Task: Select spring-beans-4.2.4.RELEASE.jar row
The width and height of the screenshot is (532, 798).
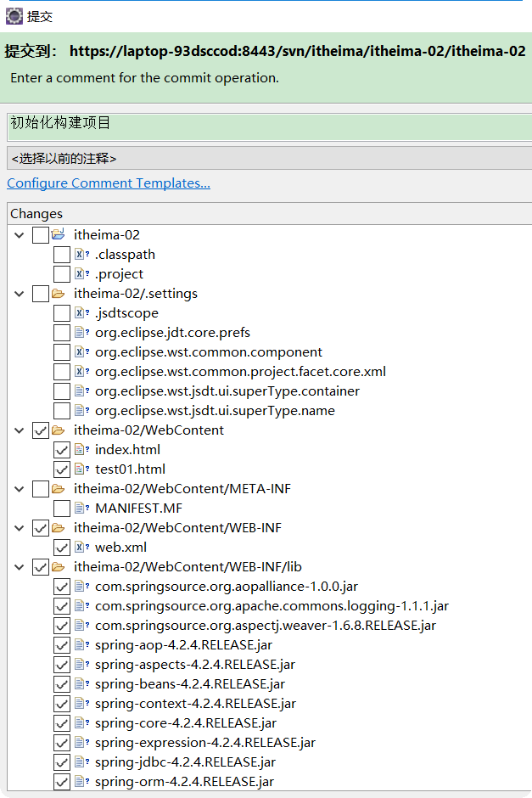Action: pos(190,684)
